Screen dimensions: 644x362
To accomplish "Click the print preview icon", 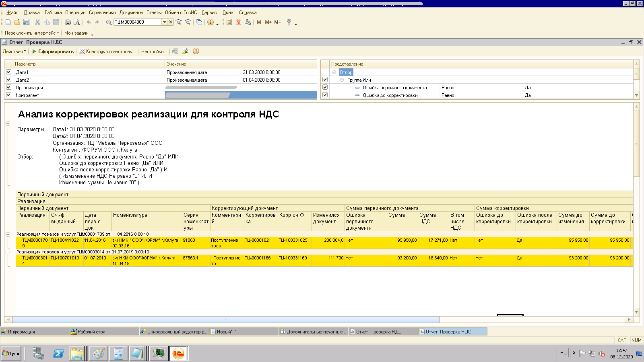I will (76, 22).
